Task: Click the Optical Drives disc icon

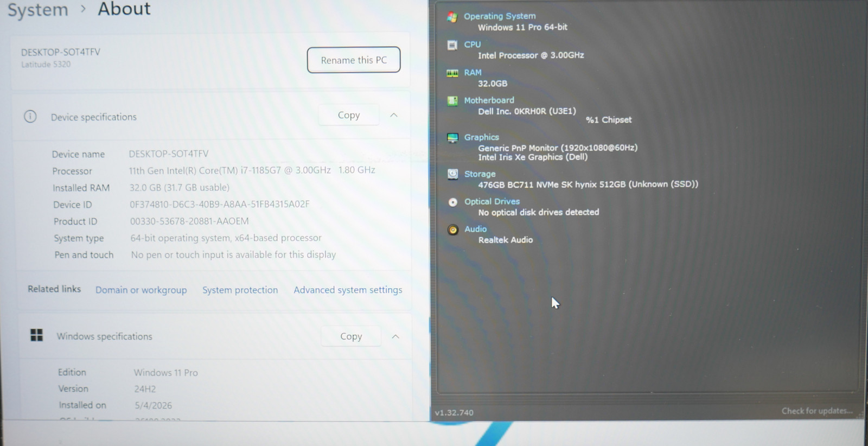Action: tap(452, 202)
